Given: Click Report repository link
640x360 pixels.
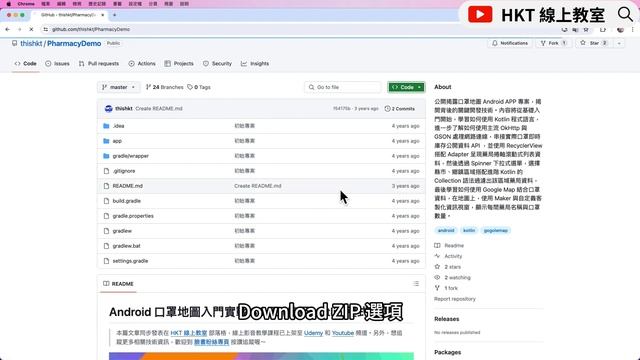Looking at the screenshot, I should click(455, 299).
